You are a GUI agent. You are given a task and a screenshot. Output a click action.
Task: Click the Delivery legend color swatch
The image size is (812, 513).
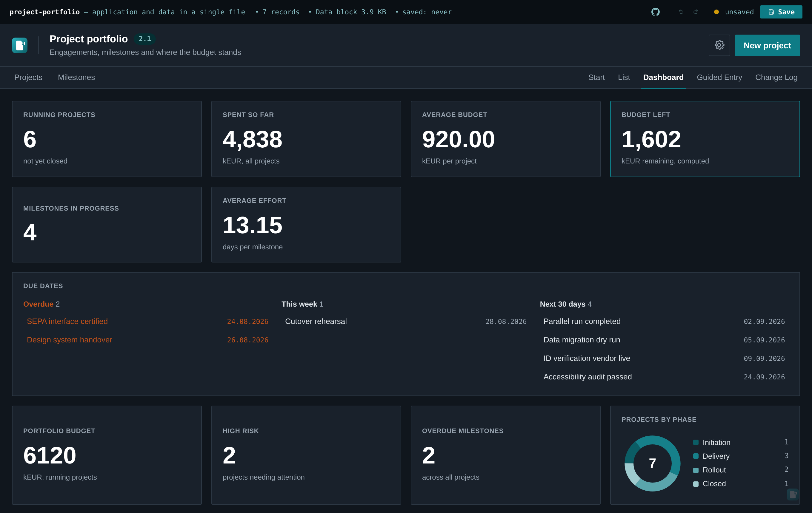click(696, 456)
